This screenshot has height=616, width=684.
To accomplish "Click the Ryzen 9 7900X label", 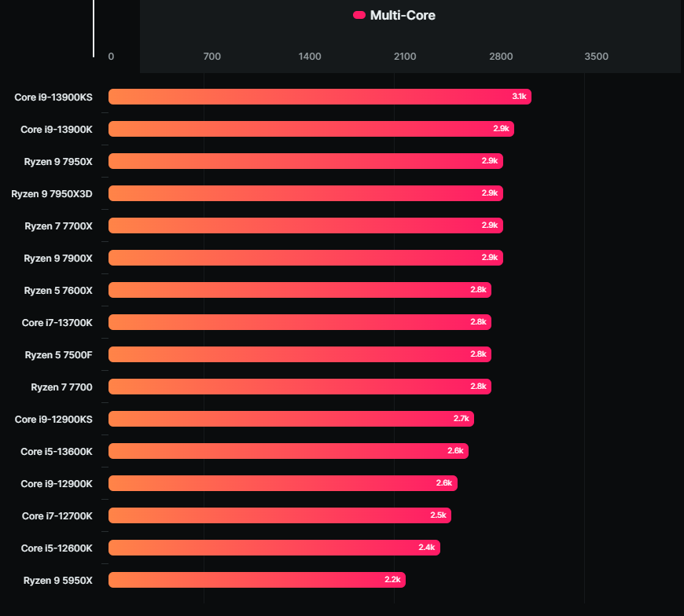I will coord(58,258).
